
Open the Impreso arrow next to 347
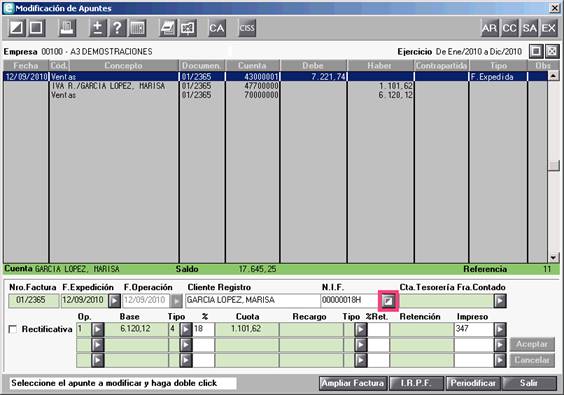click(500, 329)
